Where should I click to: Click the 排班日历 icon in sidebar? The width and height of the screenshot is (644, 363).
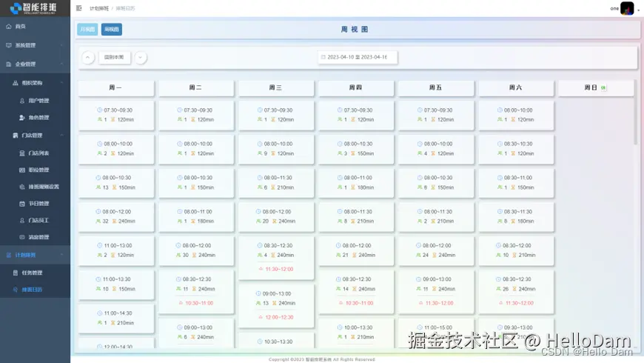pyautogui.click(x=16, y=290)
